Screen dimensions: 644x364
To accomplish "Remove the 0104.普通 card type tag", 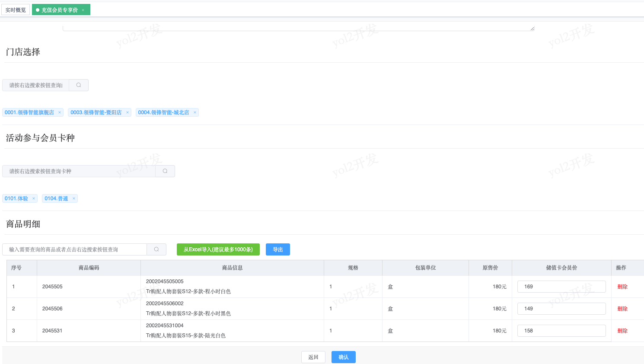I will (74, 198).
